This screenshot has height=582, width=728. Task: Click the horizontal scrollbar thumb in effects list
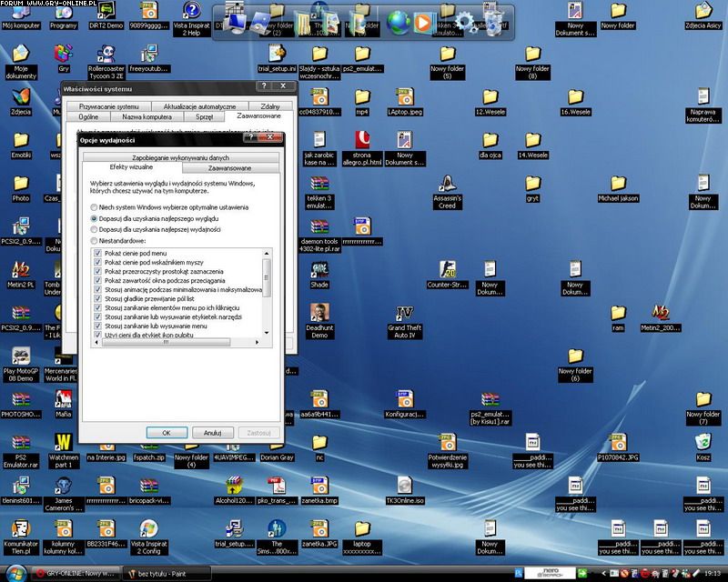click(x=166, y=342)
